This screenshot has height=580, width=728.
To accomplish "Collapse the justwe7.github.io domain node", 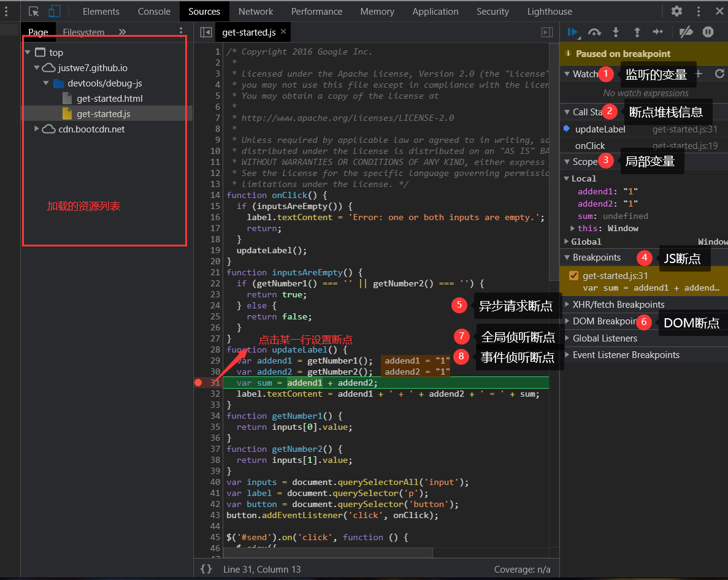I will point(37,67).
